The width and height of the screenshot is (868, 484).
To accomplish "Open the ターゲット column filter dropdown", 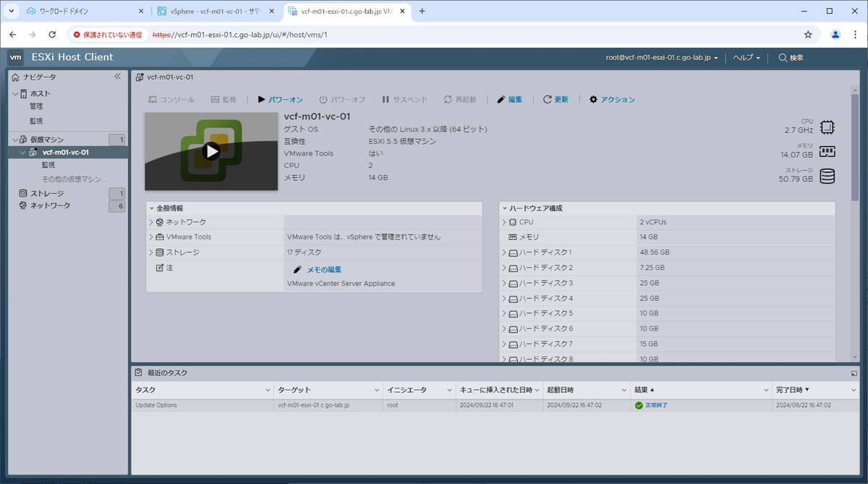I will [377, 390].
